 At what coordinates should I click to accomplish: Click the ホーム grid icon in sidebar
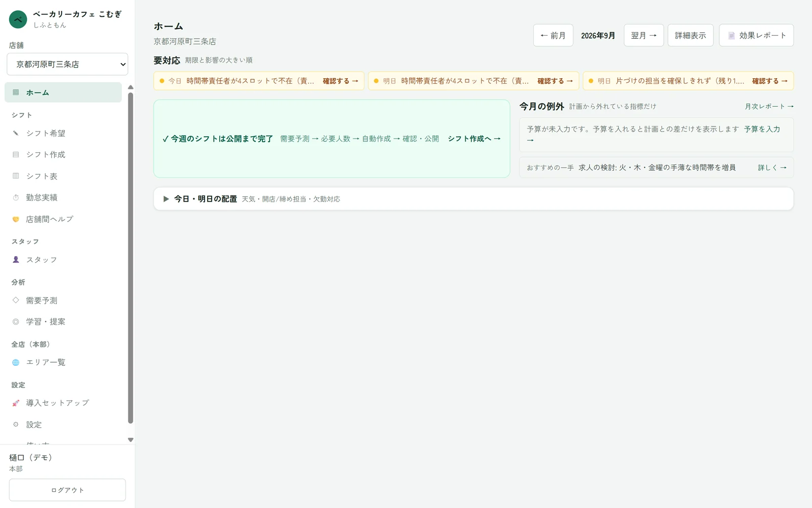click(x=16, y=92)
